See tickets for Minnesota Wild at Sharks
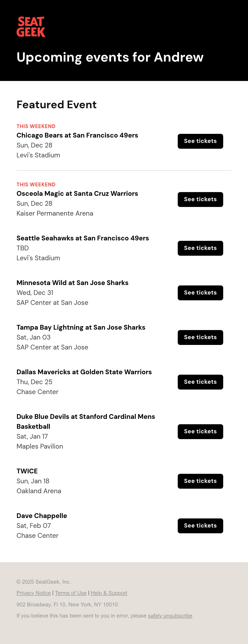The height and width of the screenshot is (644, 248). (200, 293)
